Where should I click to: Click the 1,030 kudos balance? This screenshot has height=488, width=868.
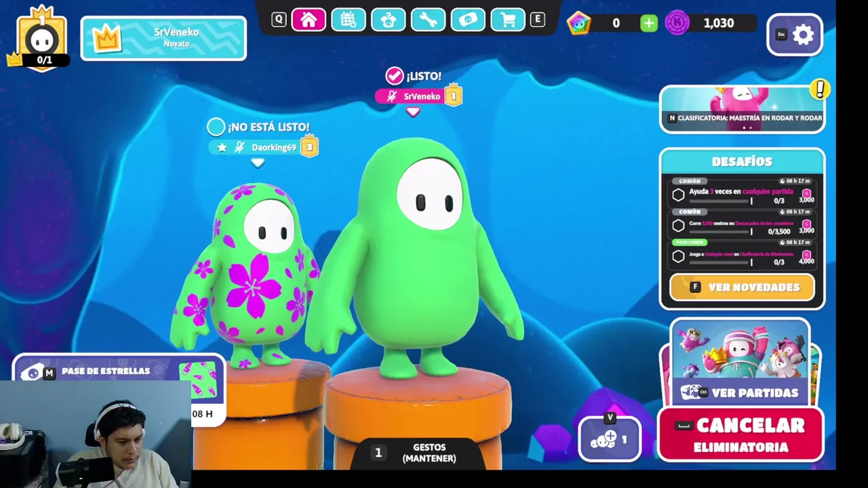718,23
